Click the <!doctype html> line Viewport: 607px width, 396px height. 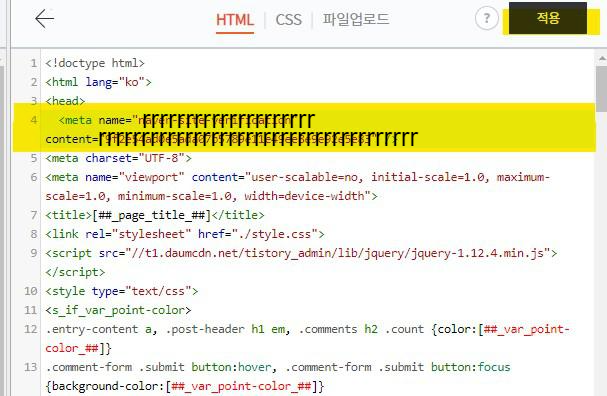coord(95,63)
